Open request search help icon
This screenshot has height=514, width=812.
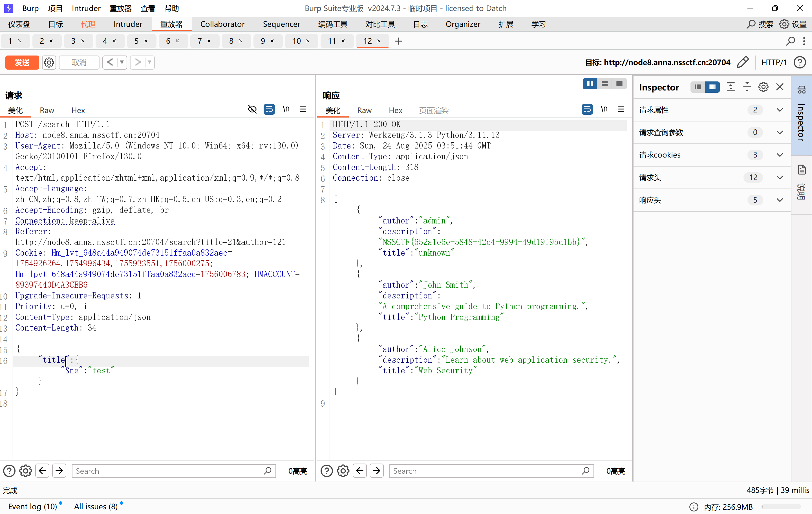(x=9, y=471)
